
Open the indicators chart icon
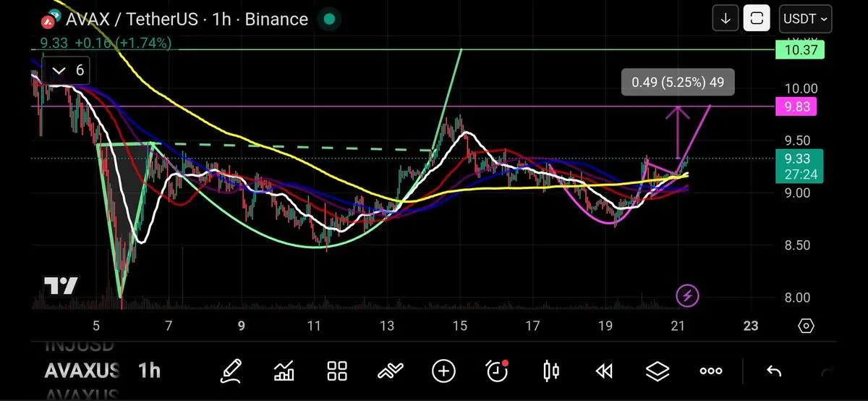click(x=284, y=371)
